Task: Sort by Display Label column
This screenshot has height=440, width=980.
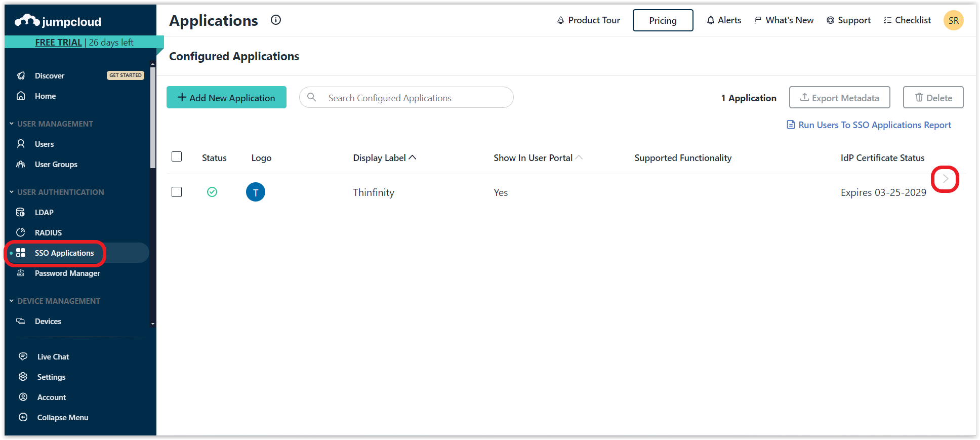Action: point(385,157)
